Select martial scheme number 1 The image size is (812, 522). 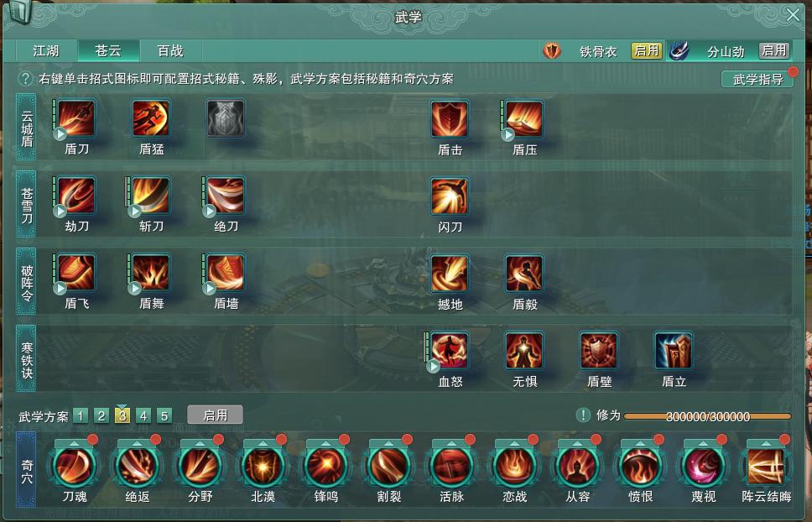click(x=81, y=416)
